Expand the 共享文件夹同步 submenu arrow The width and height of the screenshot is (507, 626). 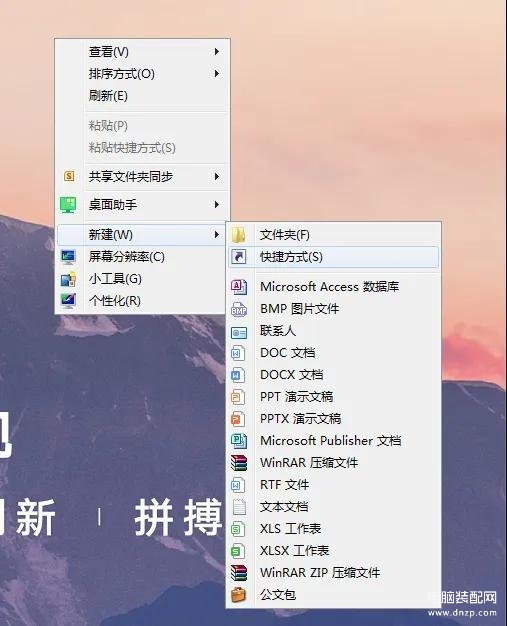coord(217,176)
